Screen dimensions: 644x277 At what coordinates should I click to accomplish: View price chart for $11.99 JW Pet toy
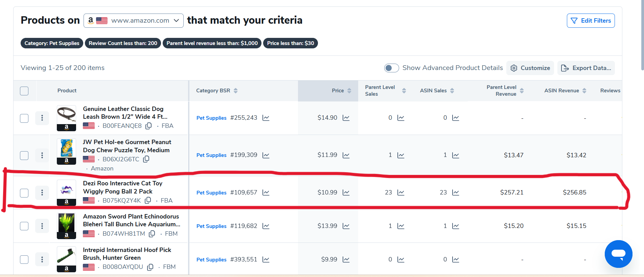pyautogui.click(x=346, y=155)
